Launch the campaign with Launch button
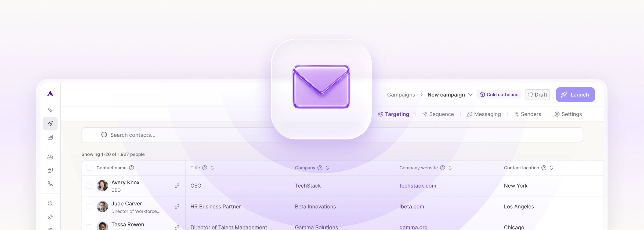The width and height of the screenshot is (644, 230). tap(575, 95)
